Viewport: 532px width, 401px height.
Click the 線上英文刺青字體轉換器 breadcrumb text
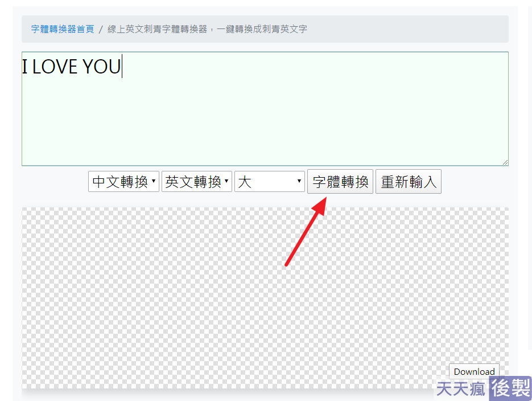coord(207,29)
